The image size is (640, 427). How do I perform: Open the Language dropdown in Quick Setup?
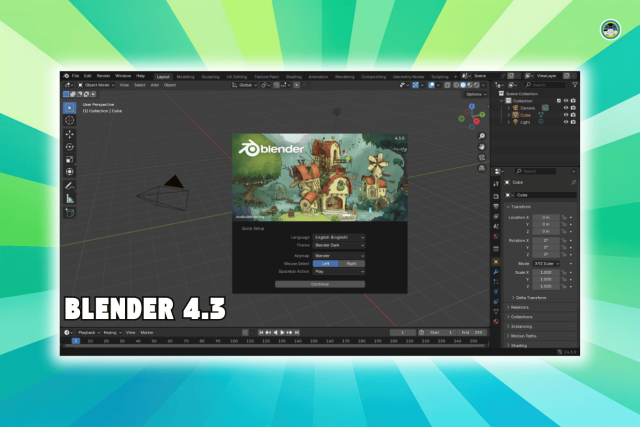tap(339, 237)
